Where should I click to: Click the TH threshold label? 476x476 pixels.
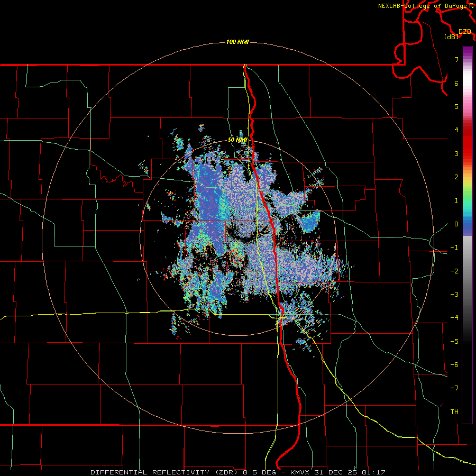click(454, 412)
